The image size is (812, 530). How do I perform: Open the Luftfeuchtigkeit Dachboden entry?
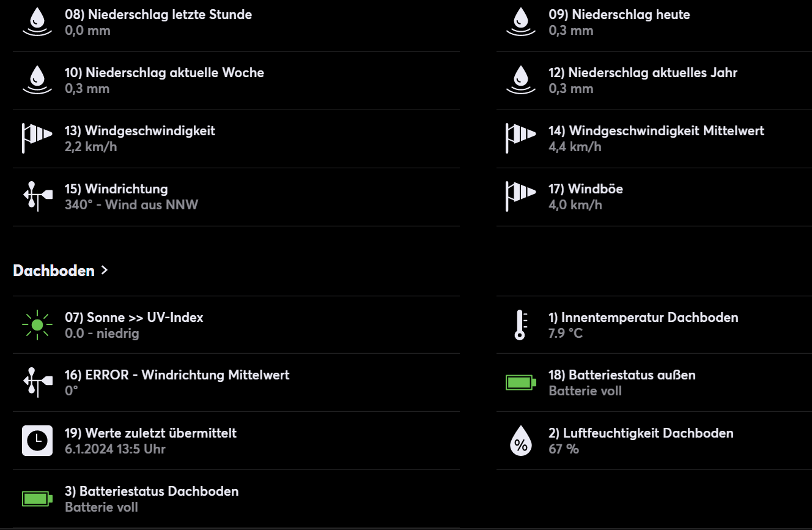641,433
